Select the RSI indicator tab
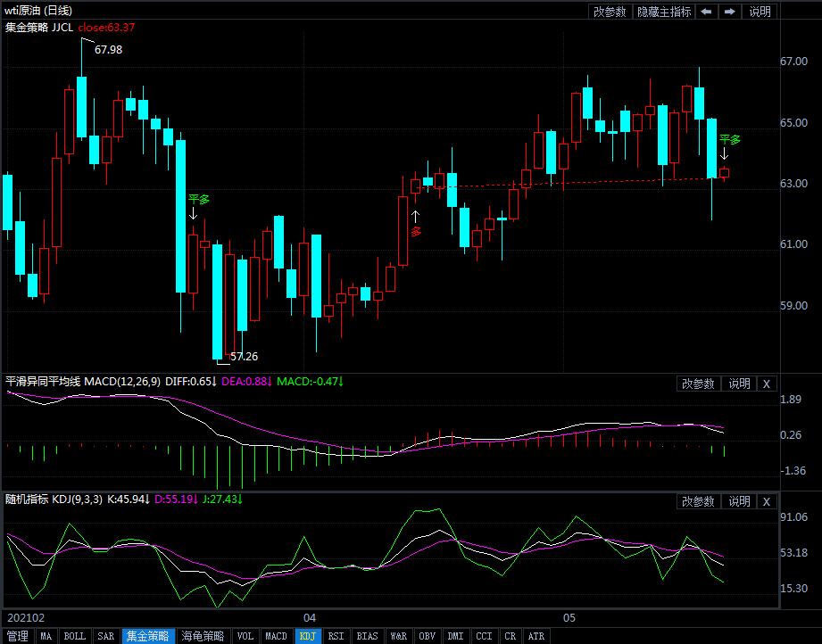Image resolution: width=822 pixels, height=644 pixels. coord(336,636)
